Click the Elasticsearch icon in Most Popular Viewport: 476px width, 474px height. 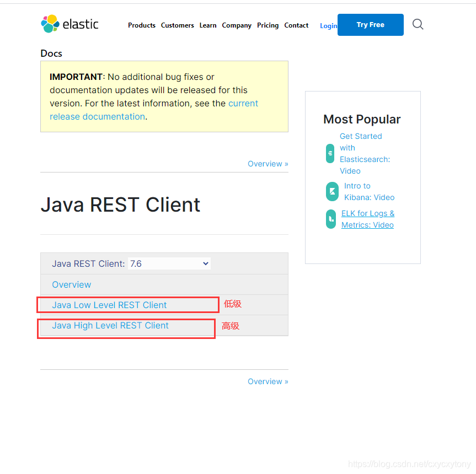point(330,153)
